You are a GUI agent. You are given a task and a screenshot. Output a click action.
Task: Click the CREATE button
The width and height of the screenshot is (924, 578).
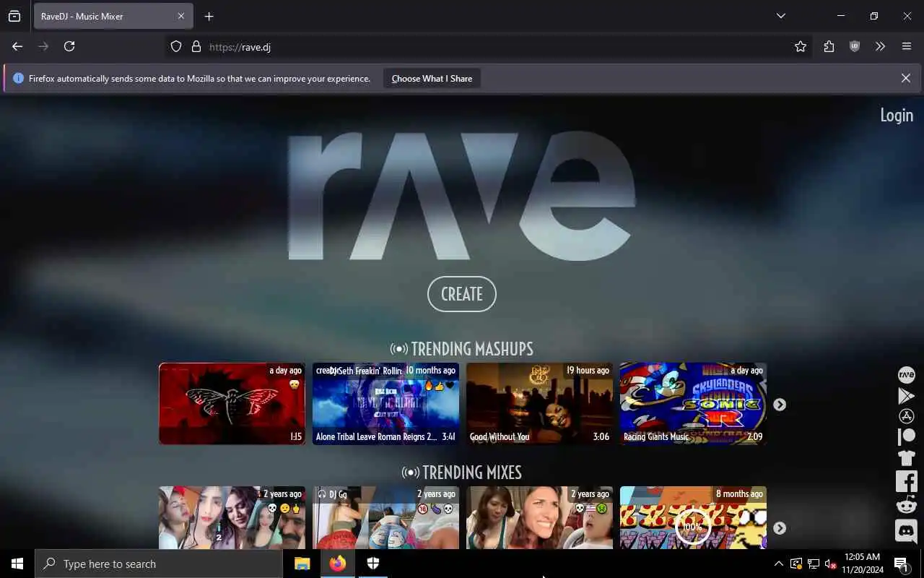click(x=462, y=294)
